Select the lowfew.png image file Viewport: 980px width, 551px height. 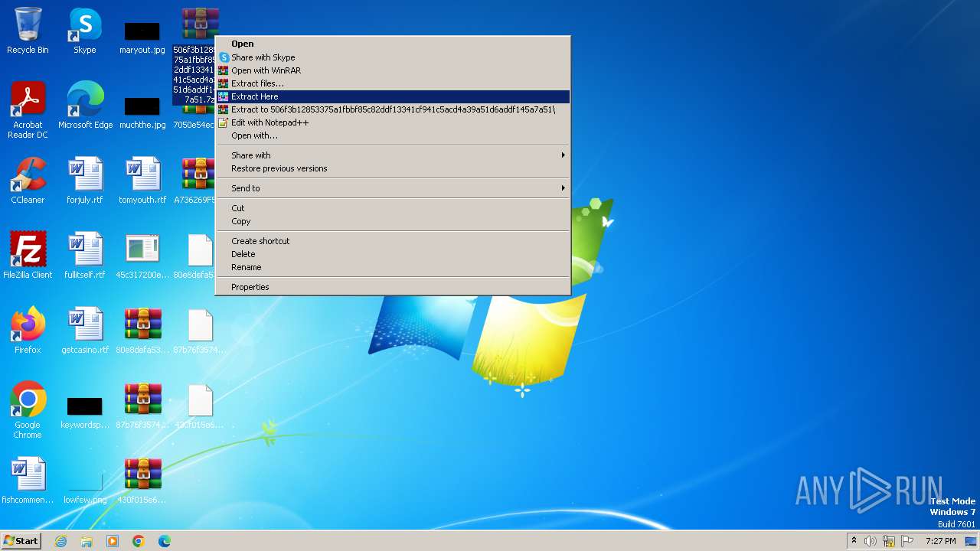(84, 487)
